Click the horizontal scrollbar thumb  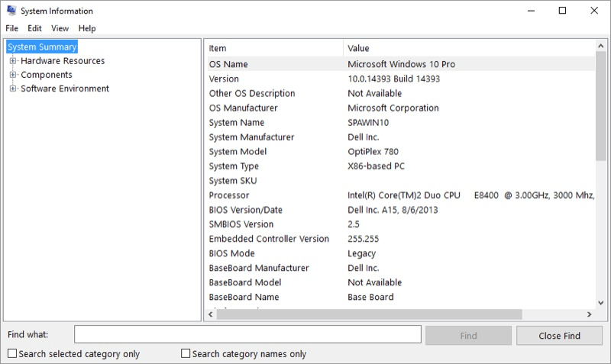tap(369, 314)
